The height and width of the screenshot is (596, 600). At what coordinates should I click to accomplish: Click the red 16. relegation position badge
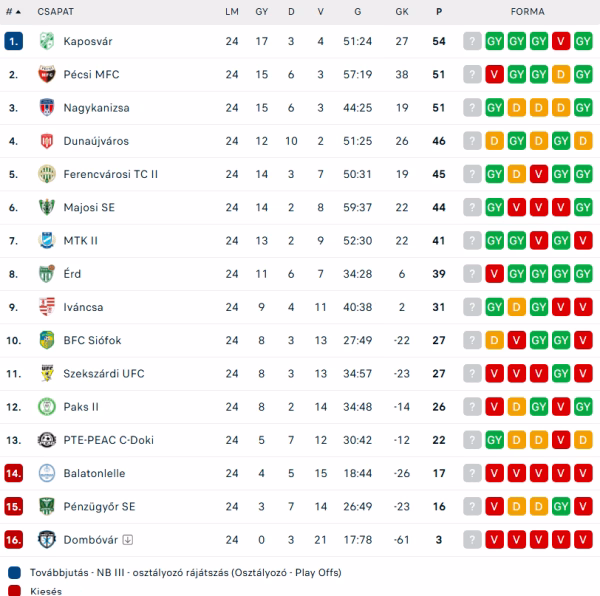[13, 540]
